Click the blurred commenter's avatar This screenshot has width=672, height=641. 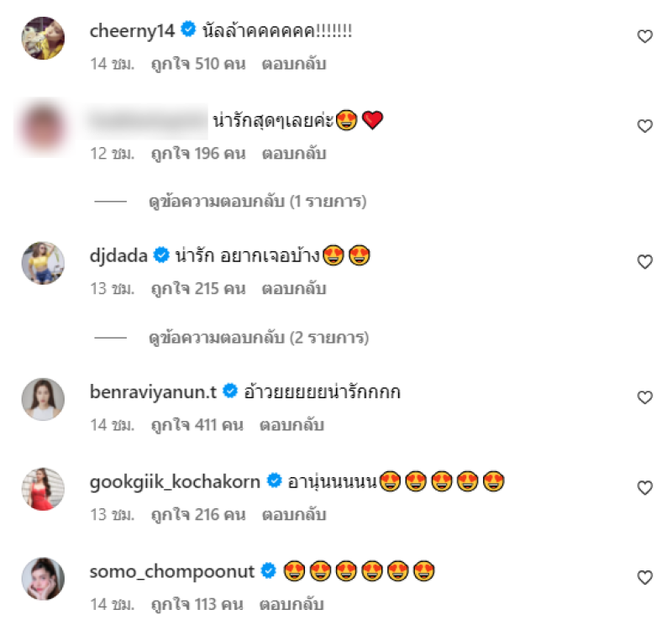click(x=43, y=128)
